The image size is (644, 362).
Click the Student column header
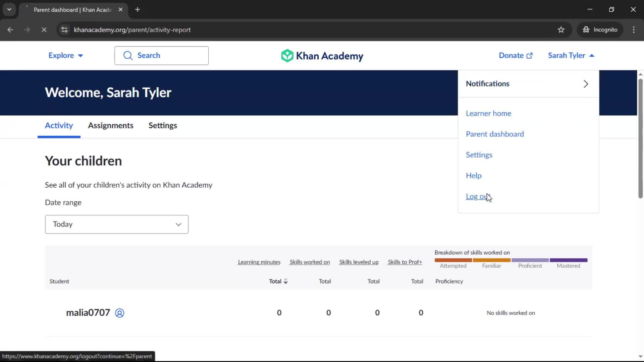tap(59, 282)
